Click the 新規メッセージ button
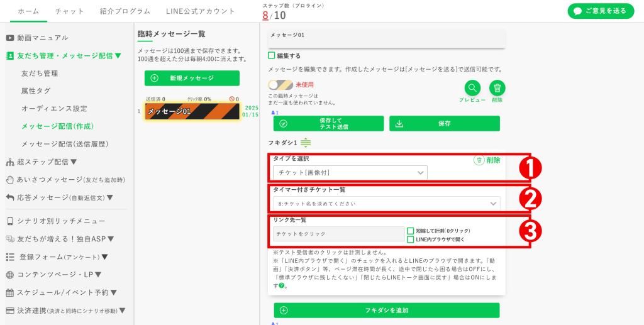Viewport: 644px width, 325px height. 192,79
